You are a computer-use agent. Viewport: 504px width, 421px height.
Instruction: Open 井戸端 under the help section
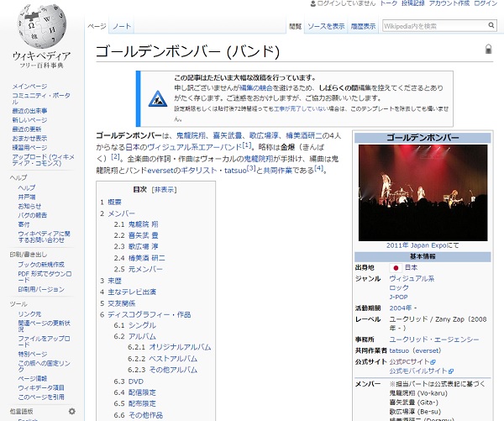(x=27, y=197)
